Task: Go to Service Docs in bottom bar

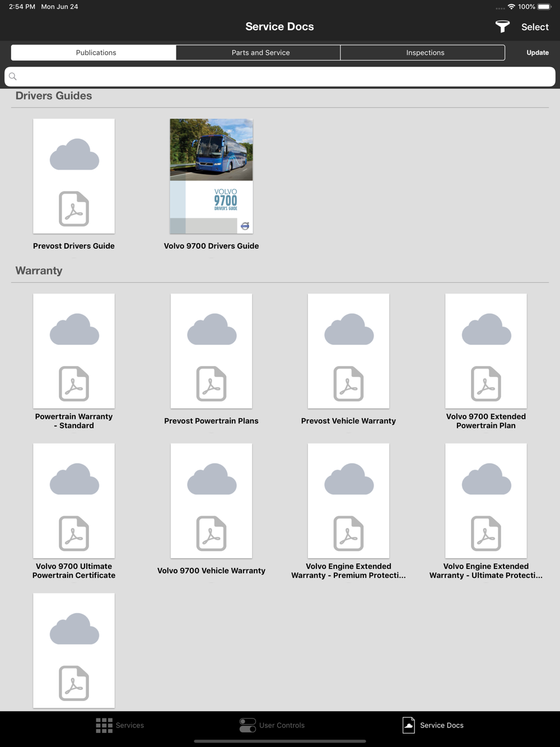Action: click(x=433, y=725)
